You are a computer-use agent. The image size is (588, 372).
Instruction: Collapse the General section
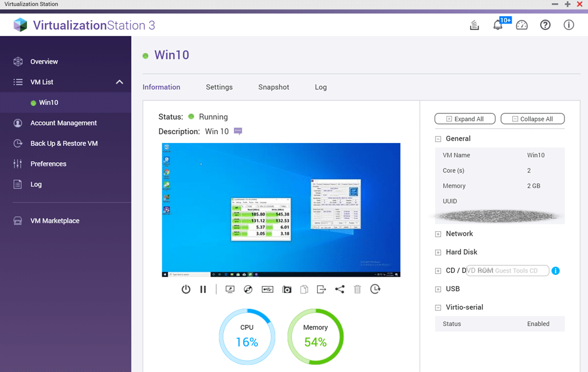click(x=438, y=139)
